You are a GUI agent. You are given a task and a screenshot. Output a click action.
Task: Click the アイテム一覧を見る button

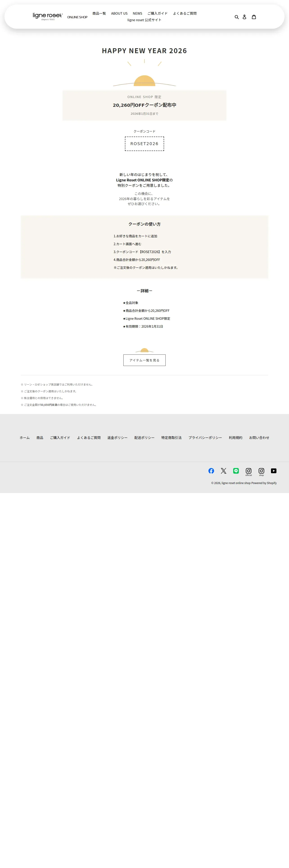click(144, 360)
